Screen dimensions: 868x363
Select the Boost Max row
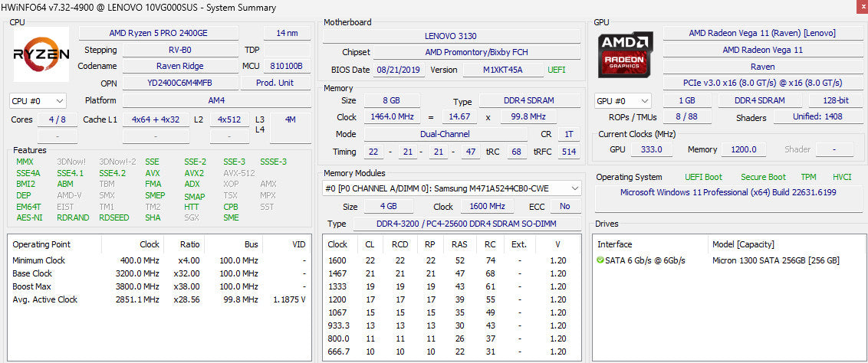pos(159,286)
